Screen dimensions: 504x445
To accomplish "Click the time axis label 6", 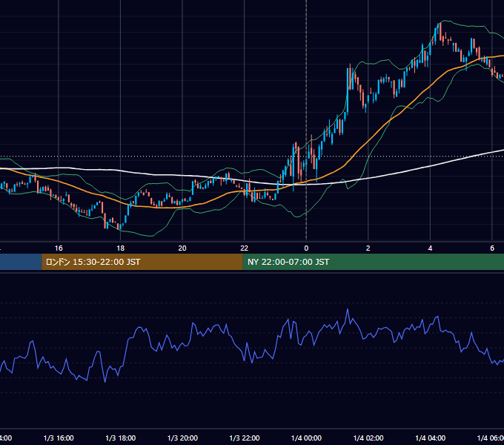I will click(492, 248).
